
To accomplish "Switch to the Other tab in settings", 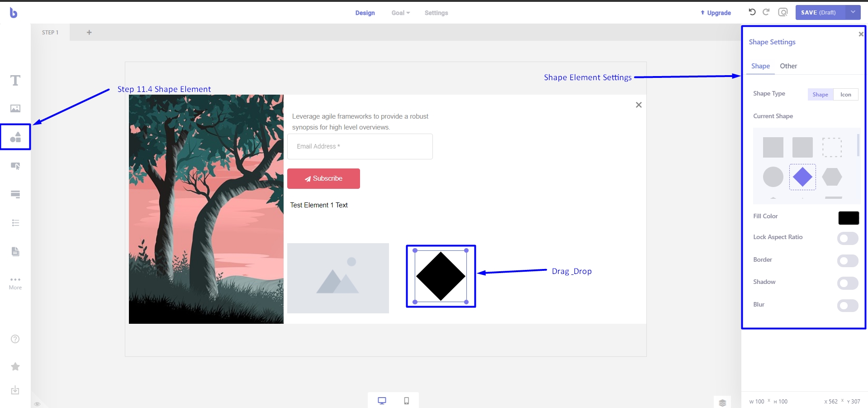I will (x=788, y=66).
